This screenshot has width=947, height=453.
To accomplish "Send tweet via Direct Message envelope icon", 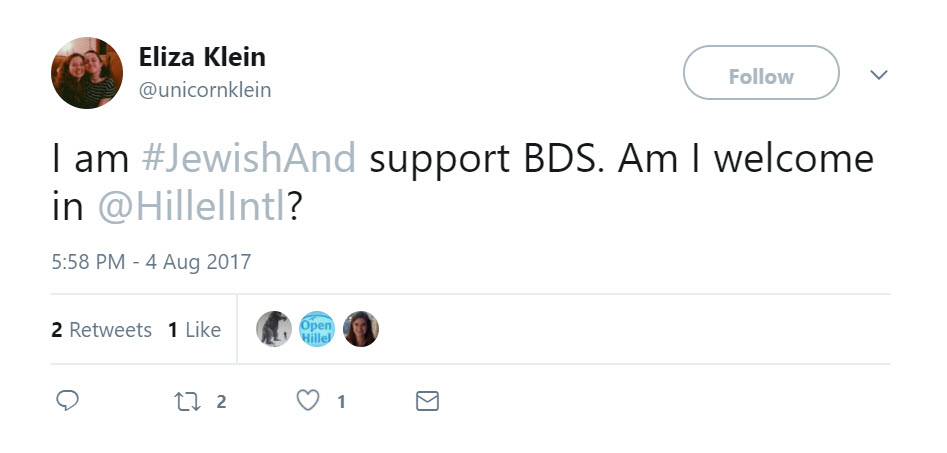I will pyautogui.click(x=427, y=401).
